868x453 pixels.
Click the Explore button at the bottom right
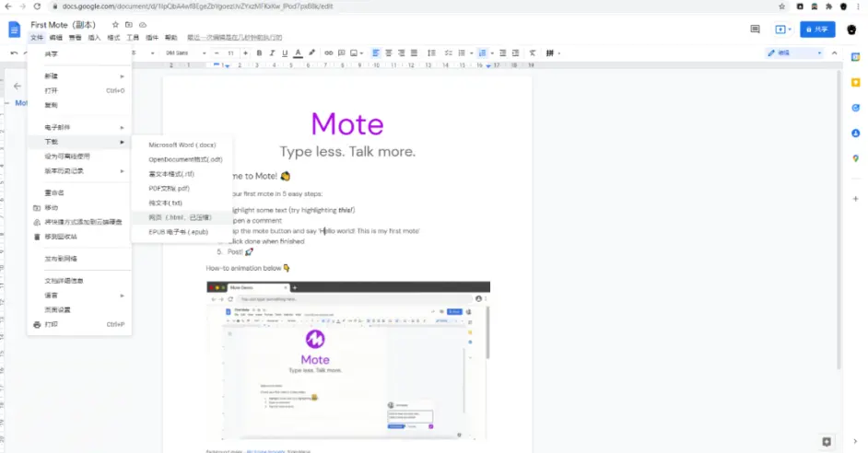(827, 441)
